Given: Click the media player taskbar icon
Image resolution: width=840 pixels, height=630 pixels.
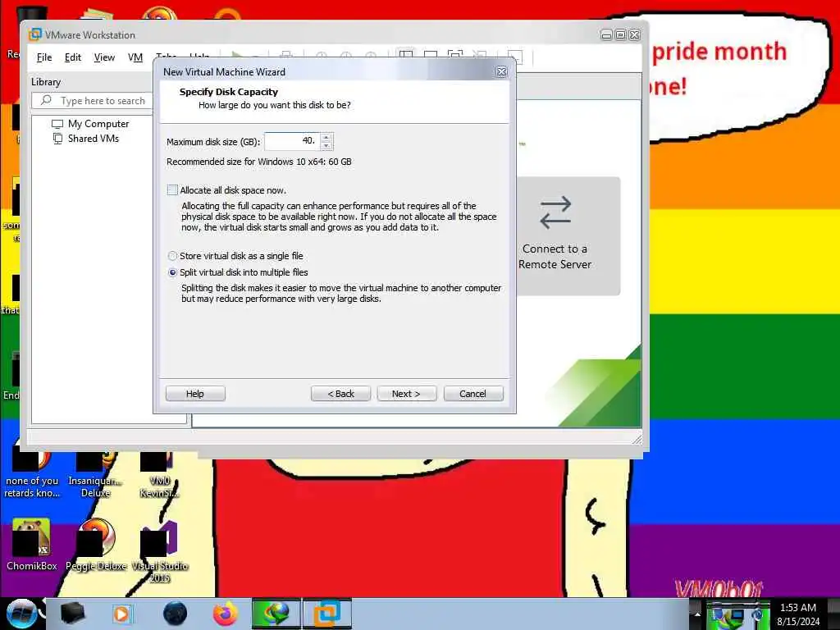Looking at the screenshot, I should pyautogui.click(x=121, y=614).
